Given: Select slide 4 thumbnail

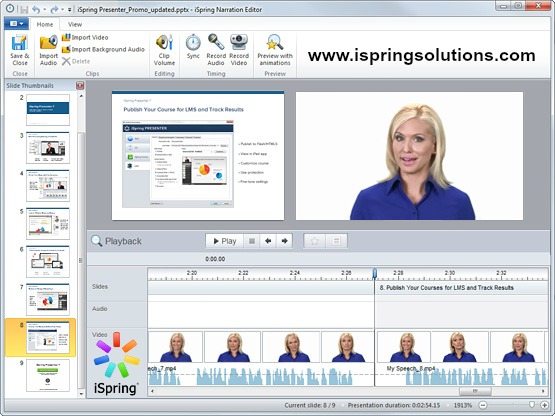Looking at the screenshot, I should click(x=48, y=186).
